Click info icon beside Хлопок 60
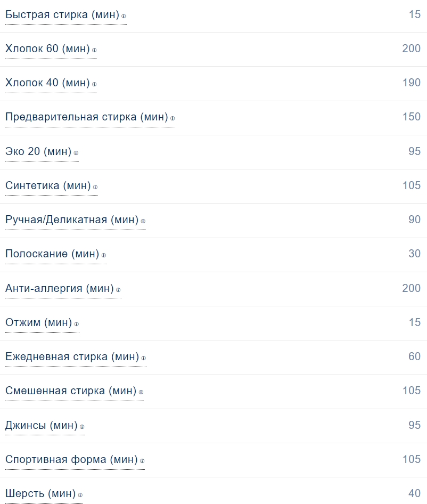Viewport: 427px width, 504px height. [94, 50]
